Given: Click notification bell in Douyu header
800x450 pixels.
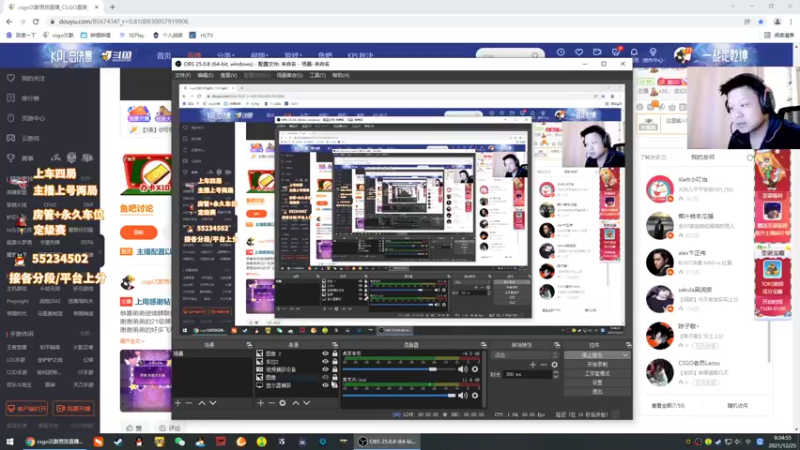Looking at the screenshot, I should (x=634, y=52).
